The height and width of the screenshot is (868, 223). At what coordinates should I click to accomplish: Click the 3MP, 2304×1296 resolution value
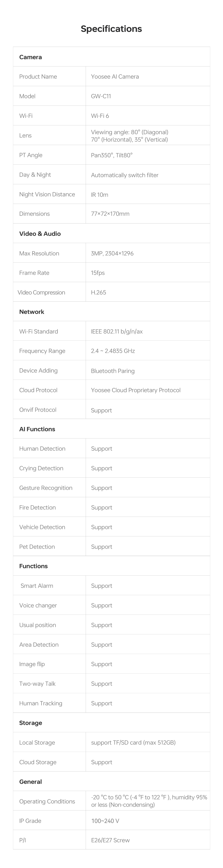[x=112, y=253]
